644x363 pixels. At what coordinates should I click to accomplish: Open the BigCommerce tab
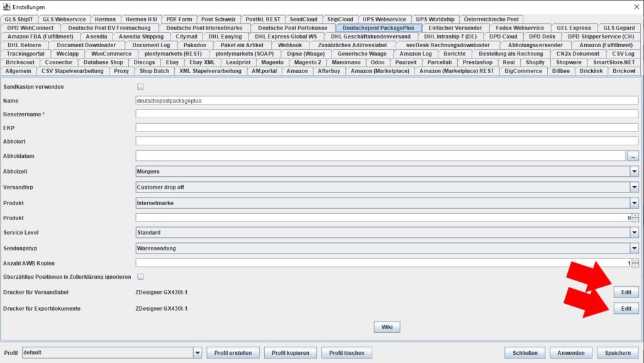pyautogui.click(x=523, y=71)
